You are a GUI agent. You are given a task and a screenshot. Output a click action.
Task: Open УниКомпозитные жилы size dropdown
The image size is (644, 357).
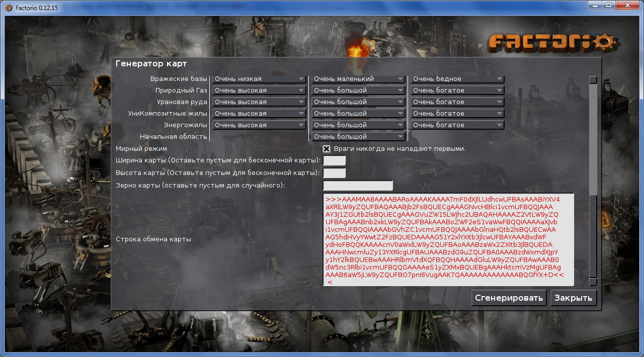tap(358, 114)
